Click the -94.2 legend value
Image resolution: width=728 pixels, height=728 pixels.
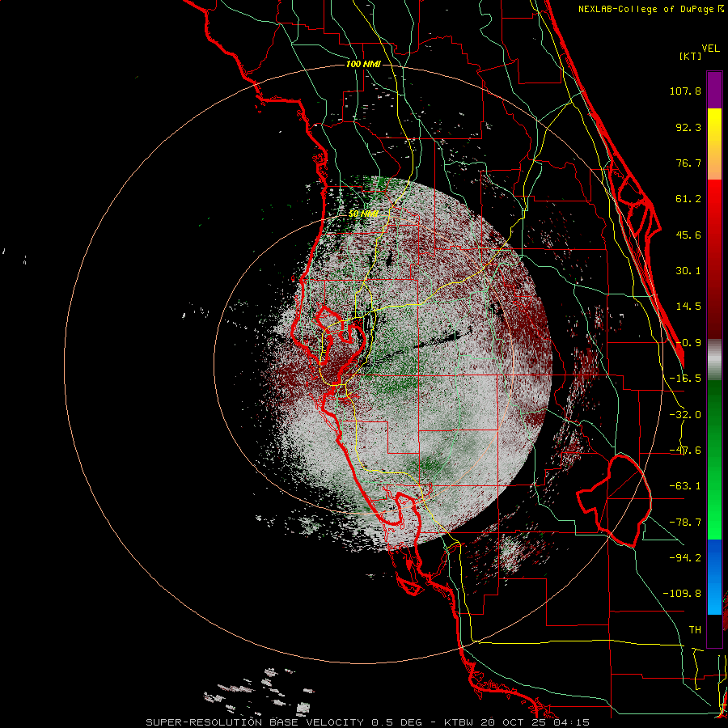point(685,557)
